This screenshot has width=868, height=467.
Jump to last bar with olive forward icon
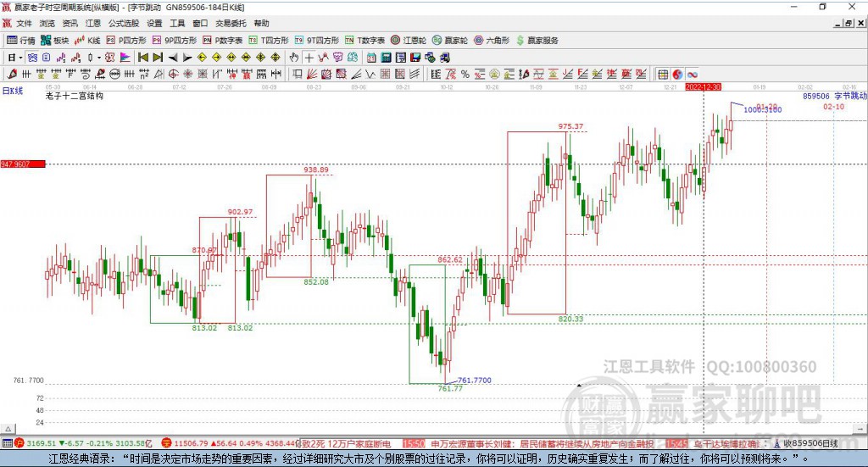click(158, 58)
